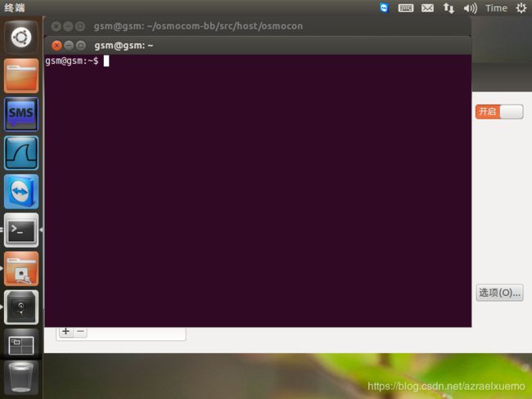Open the mail messaging indicator
The width and height of the screenshot is (532, 399).
(x=427, y=8)
